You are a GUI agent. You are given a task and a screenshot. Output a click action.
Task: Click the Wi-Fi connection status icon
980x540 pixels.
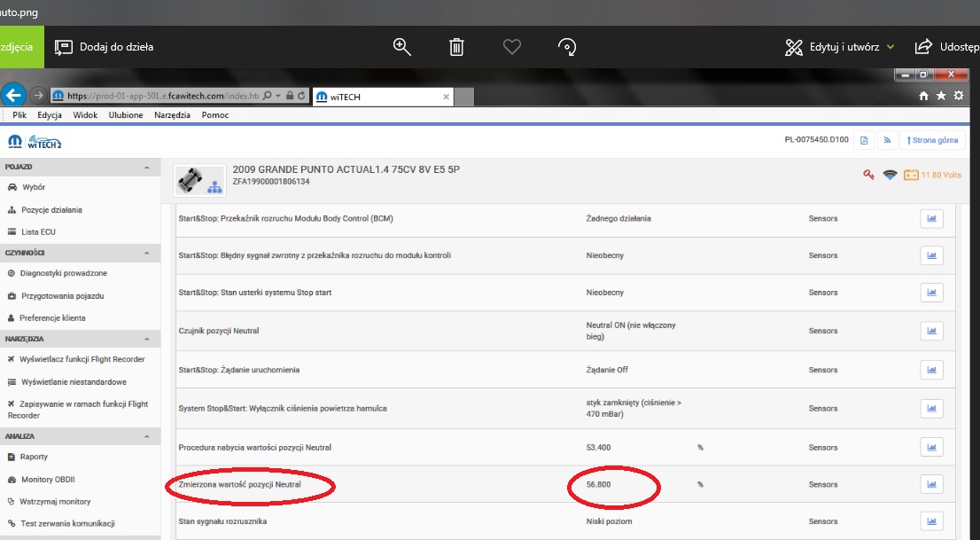click(x=890, y=175)
